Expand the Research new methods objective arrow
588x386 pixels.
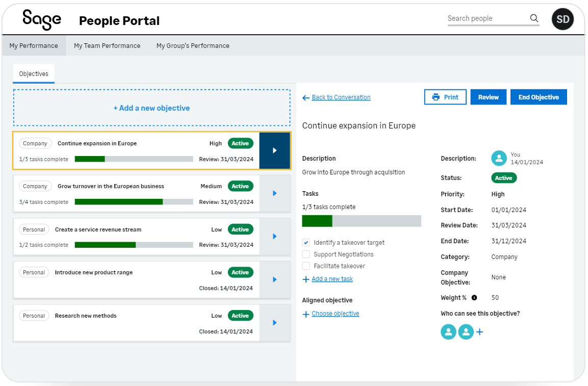tap(275, 323)
